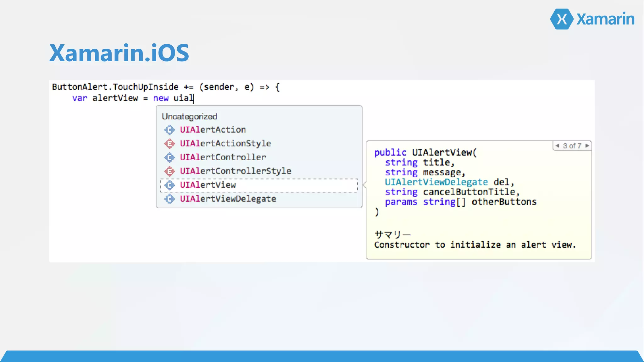Click ButtonAlert.TouchUpInside code line
The image size is (644, 362).
coord(166,87)
